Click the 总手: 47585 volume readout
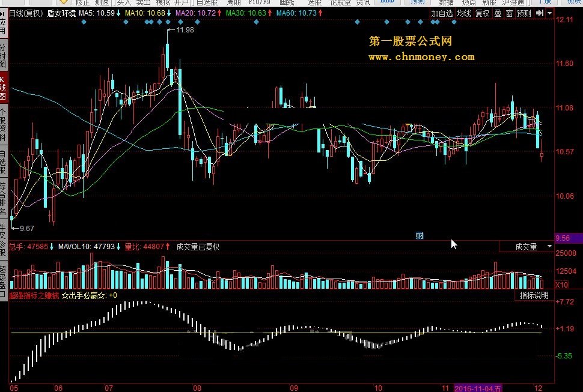 point(31,247)
